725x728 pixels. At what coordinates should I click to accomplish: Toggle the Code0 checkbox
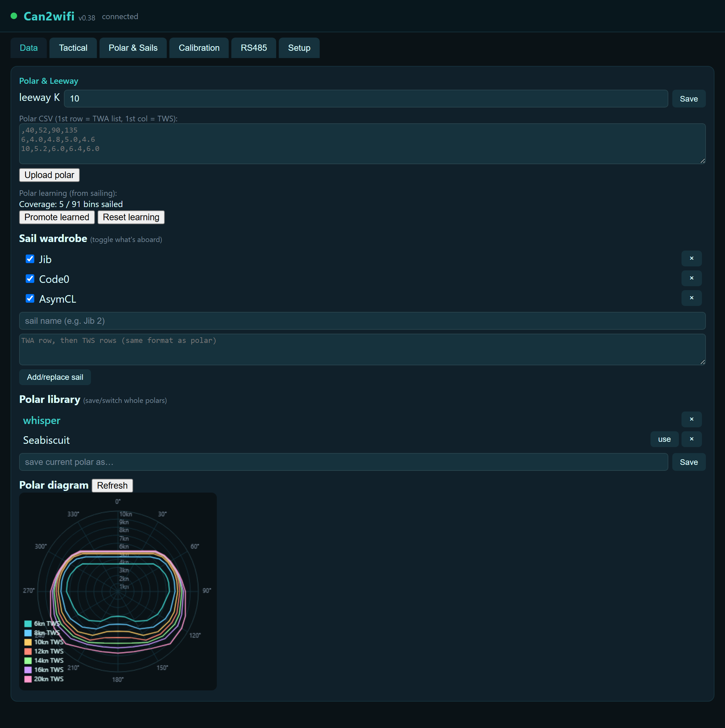pyautogui.click(x=30, y=279)
